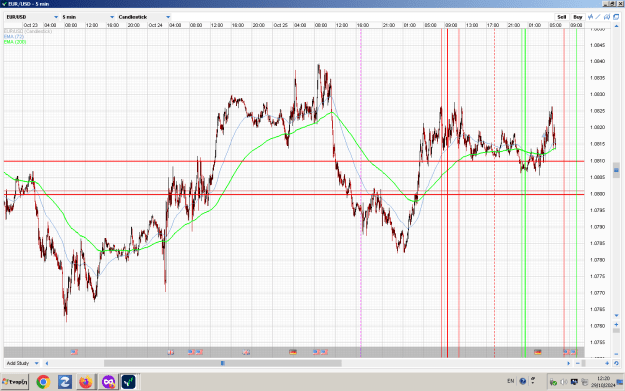Click the flag event marker at Oct 24 04:00
The width and height of the screenshot is (625, 391).
click(x=171, y=352)
